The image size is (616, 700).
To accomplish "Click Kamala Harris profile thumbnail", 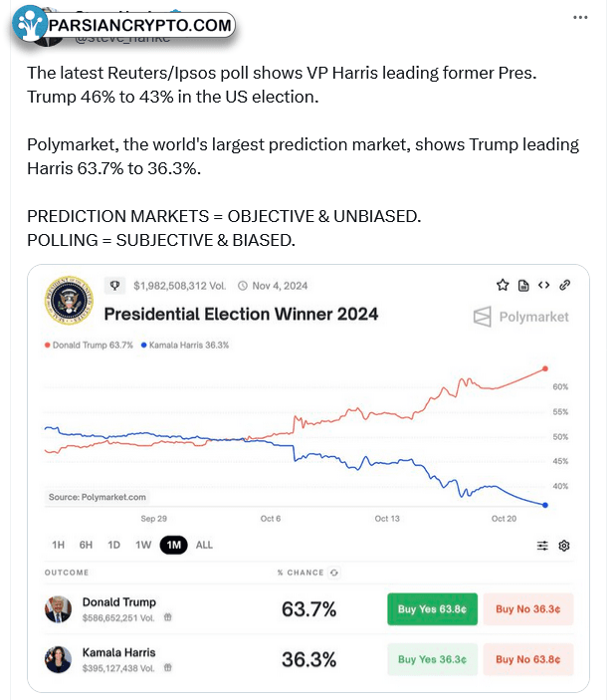I will pyautogui.click(x=58, y=659).
